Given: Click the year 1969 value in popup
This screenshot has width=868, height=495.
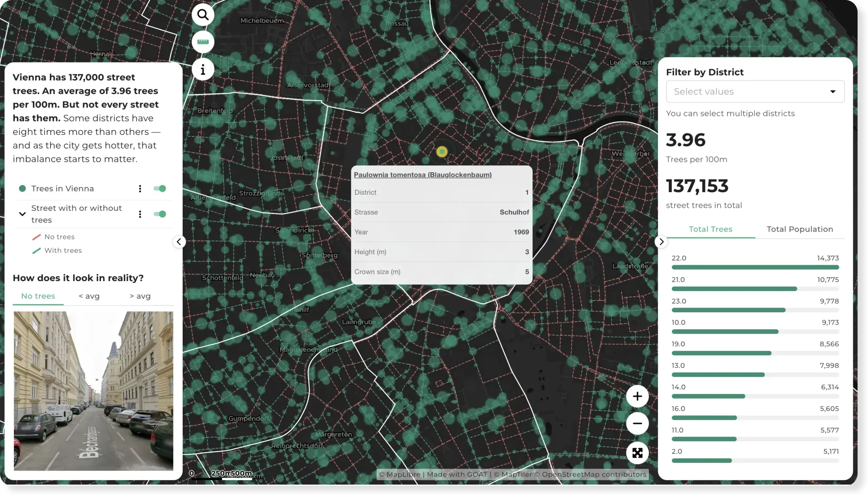Looking at the screenshot, I should (x=521, y=232).
